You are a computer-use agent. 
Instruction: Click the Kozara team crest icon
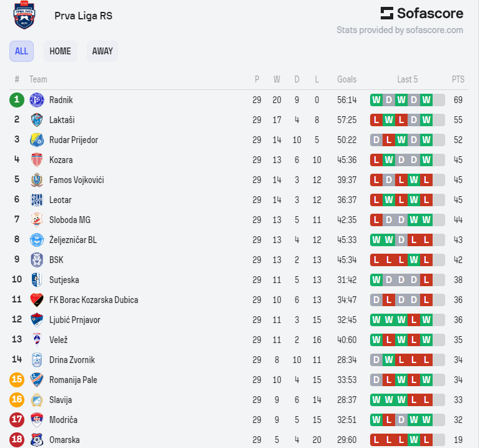(36, 160)
